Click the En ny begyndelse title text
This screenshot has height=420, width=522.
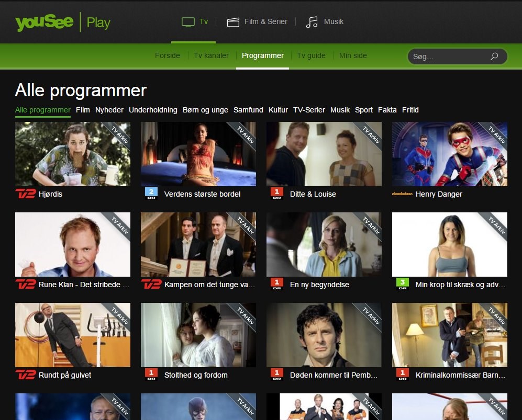[319, 285]
